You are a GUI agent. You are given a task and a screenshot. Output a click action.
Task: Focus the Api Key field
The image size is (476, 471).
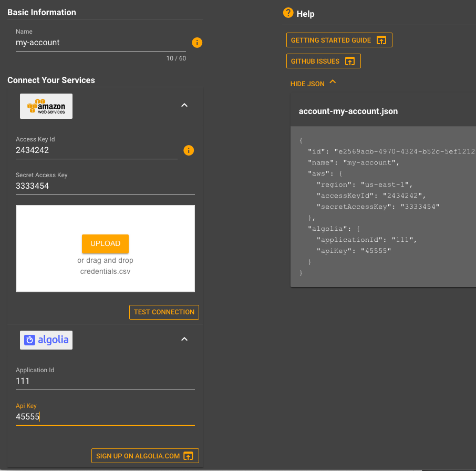105,417
